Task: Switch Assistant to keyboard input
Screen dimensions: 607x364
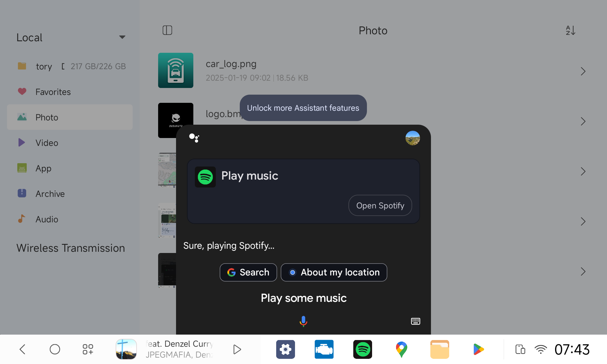Action: click(415, 321)
